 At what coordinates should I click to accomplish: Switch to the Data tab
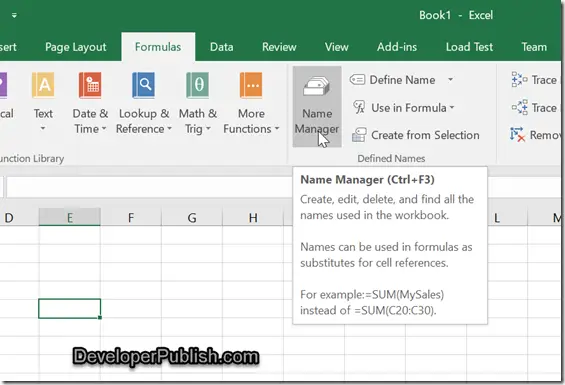coord(222,47)
